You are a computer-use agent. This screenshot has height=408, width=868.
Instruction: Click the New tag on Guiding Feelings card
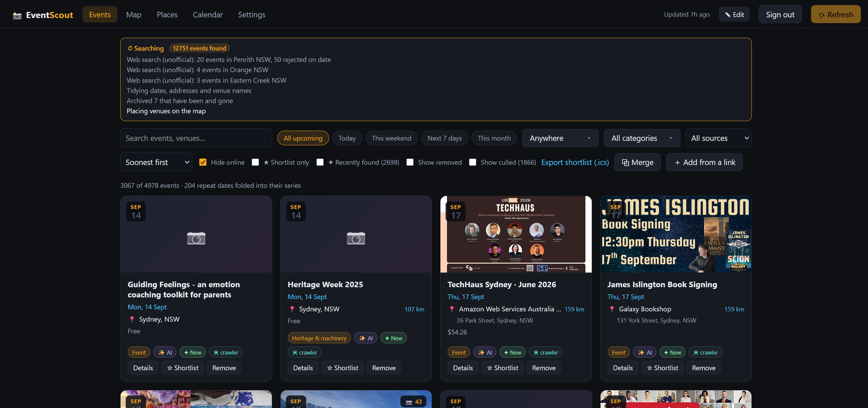192,353
